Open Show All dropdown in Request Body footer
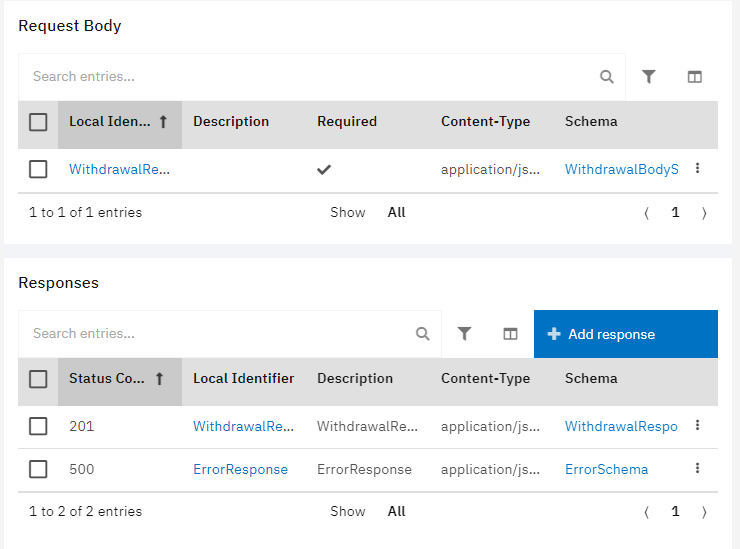The image size is (740, 549). point(396,212)
